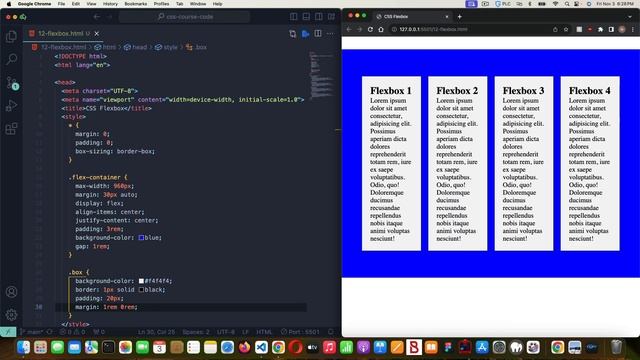The height and width of the screenshot is (360, 640).
Task: Close the 12-flexbox.html editor tab
Action: [x=97, y=33]
